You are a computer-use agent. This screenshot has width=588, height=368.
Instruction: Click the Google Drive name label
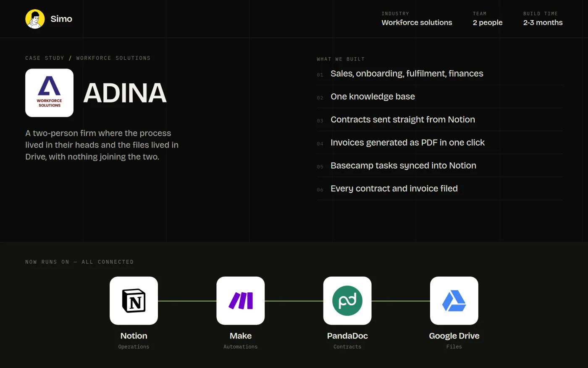[454, 336]
